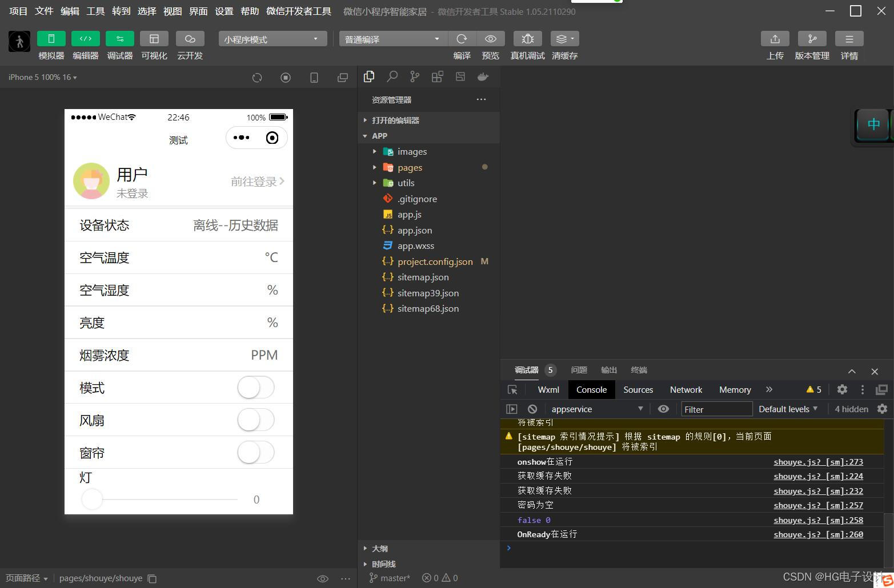Viewport: 894px width, 588px height.
Task: Open shouye.js source link at line 260
Action: [818, 534]
